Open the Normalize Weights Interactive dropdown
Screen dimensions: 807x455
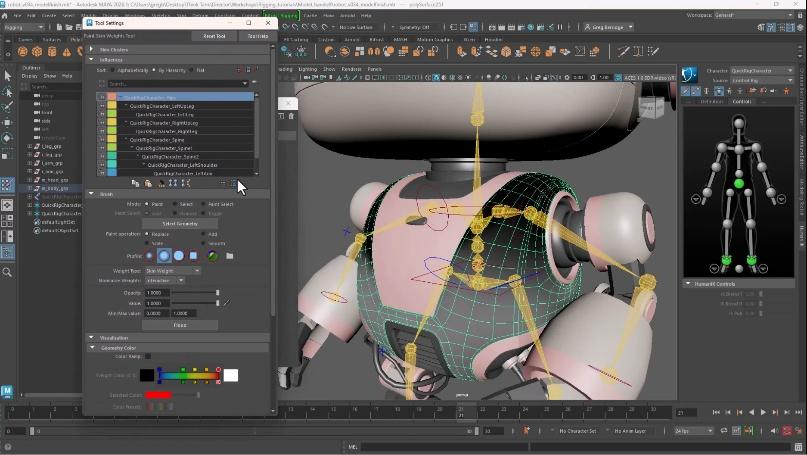165,281
